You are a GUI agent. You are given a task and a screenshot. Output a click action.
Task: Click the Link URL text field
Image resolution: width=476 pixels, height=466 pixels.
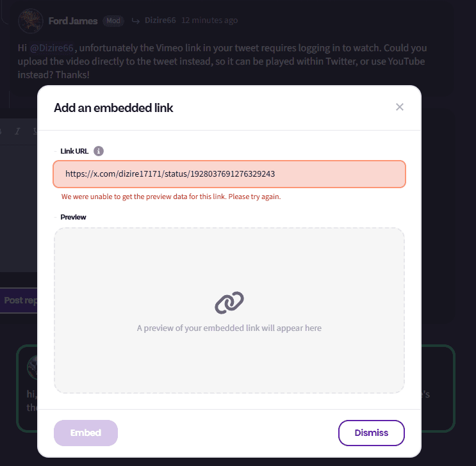tap(229, 173)
